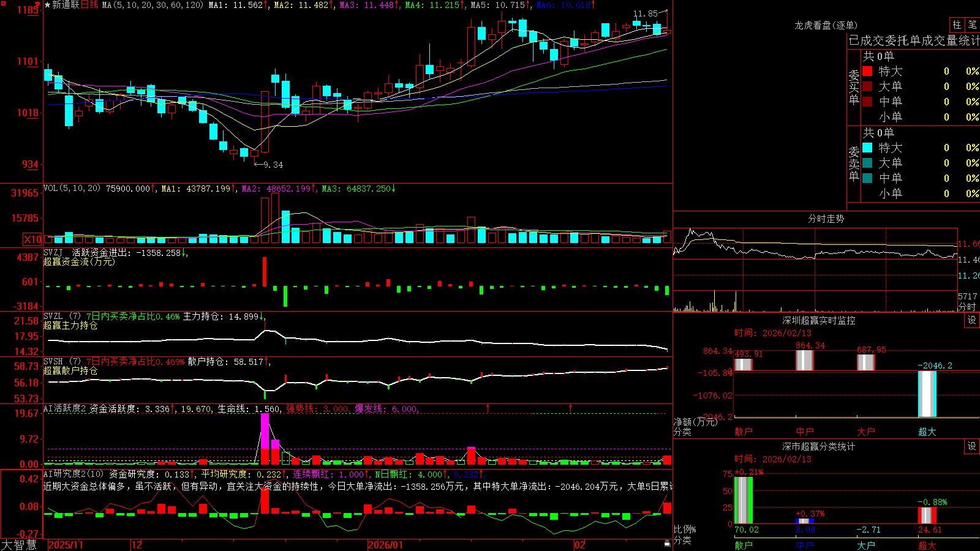
Task: Click the 主力持仓: 14.899 value
Action: click(221, 317)
